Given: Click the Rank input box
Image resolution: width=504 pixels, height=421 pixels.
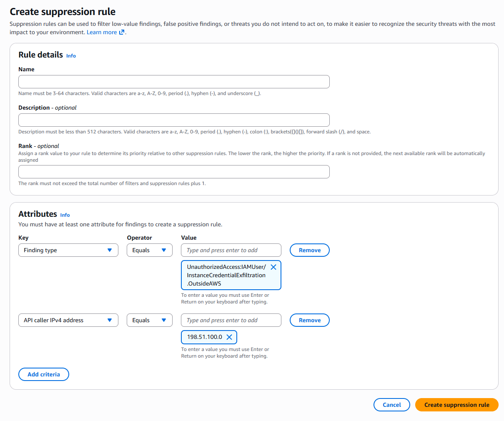Looking at the screenshot, I should pos(174,172).
